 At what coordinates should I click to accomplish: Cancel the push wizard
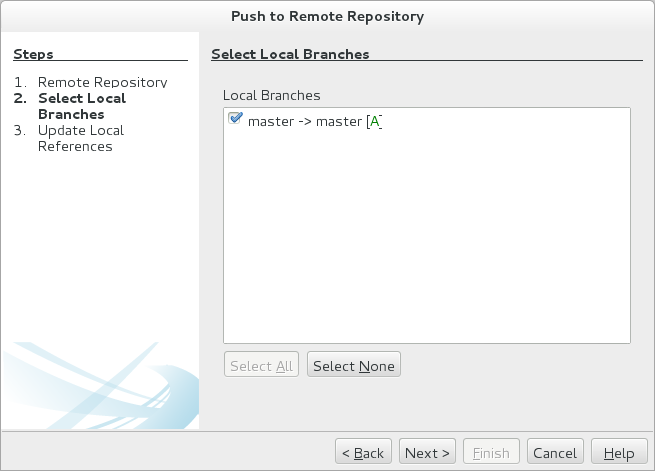(x=554, y=453)
